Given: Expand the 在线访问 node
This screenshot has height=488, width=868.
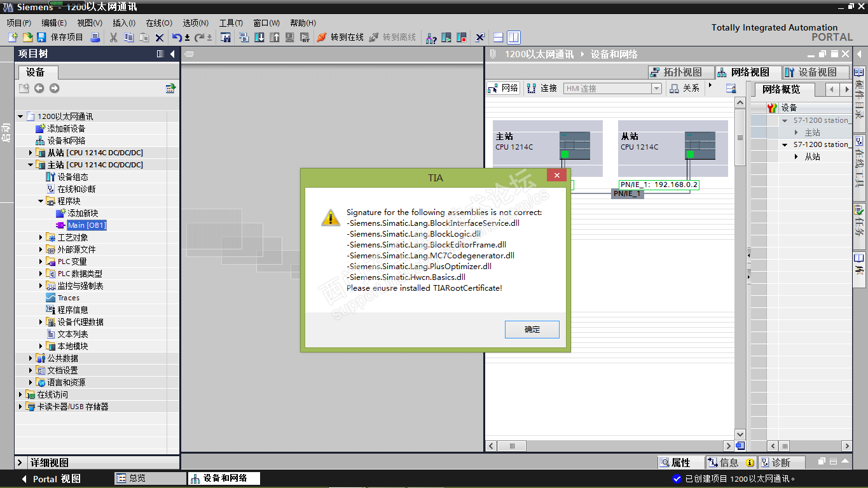Looking at the screenshot, I should click(20, 394).
